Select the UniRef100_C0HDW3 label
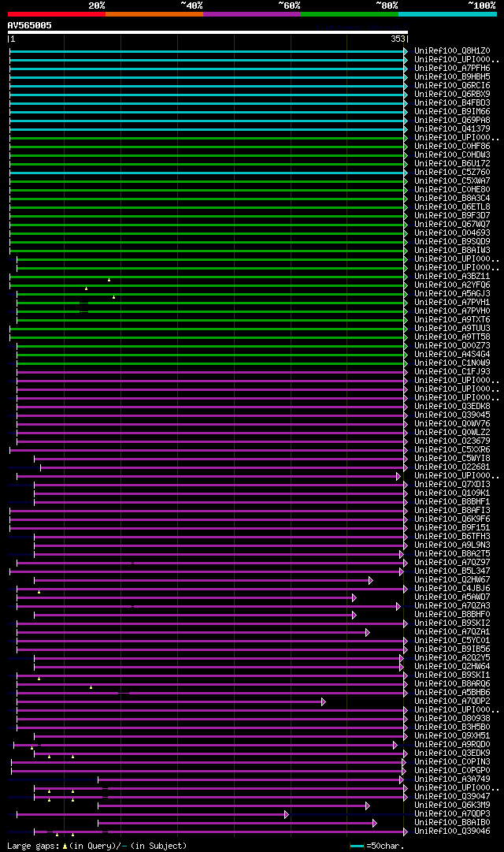This screenshot has height=852, width=504. click(452, 155)
